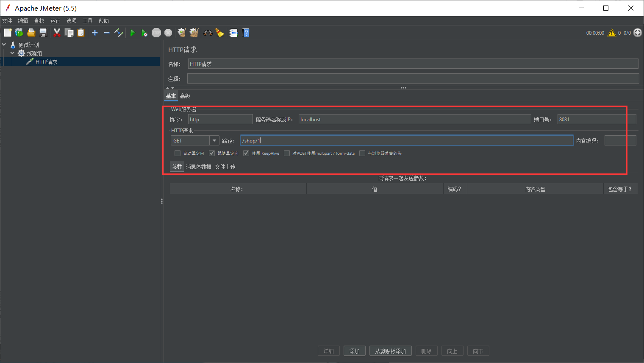Cut selected element with scissors icon
The height and width of the screenshot is (363, 644).
57,33
